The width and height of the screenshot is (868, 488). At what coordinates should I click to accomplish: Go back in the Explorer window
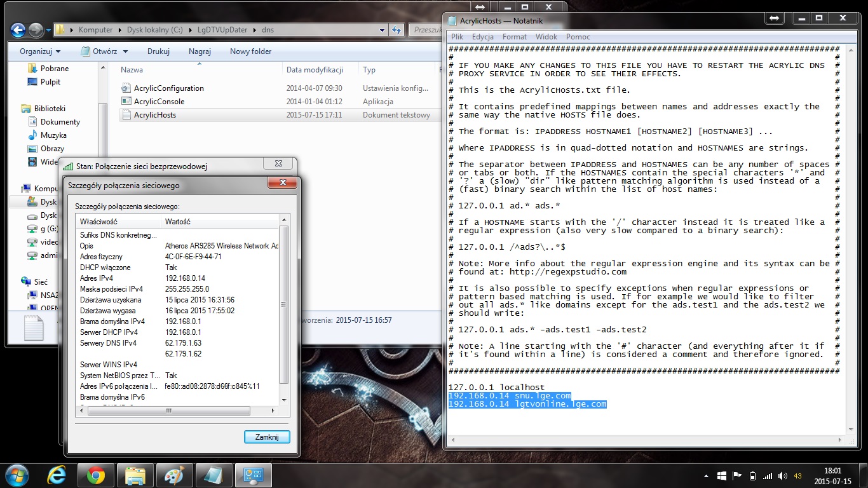point(18,30)
